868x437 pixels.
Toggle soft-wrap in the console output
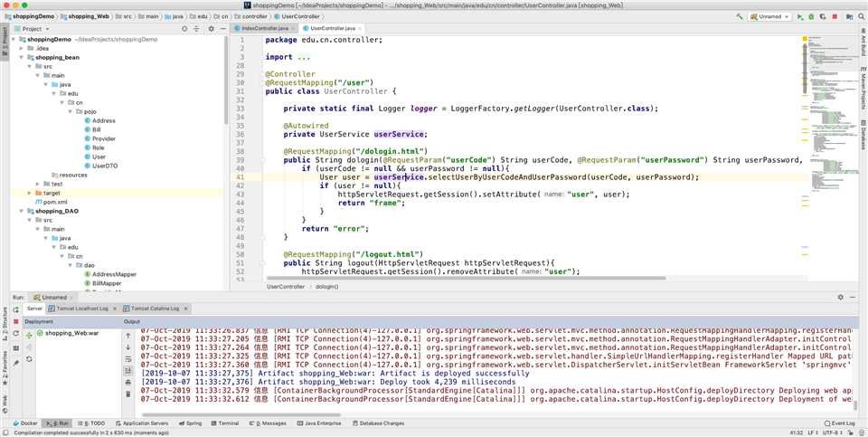[128, 359]
